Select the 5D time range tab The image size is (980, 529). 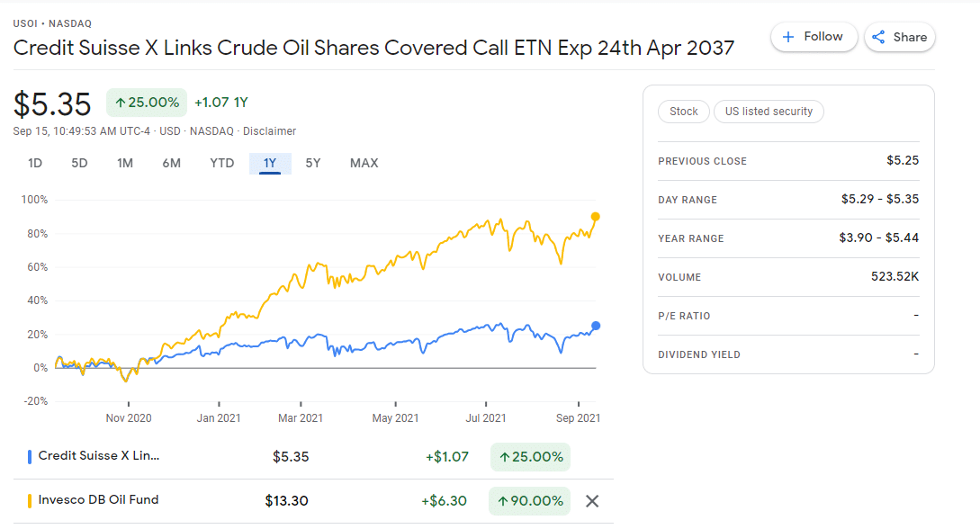(x=79, y=163)
